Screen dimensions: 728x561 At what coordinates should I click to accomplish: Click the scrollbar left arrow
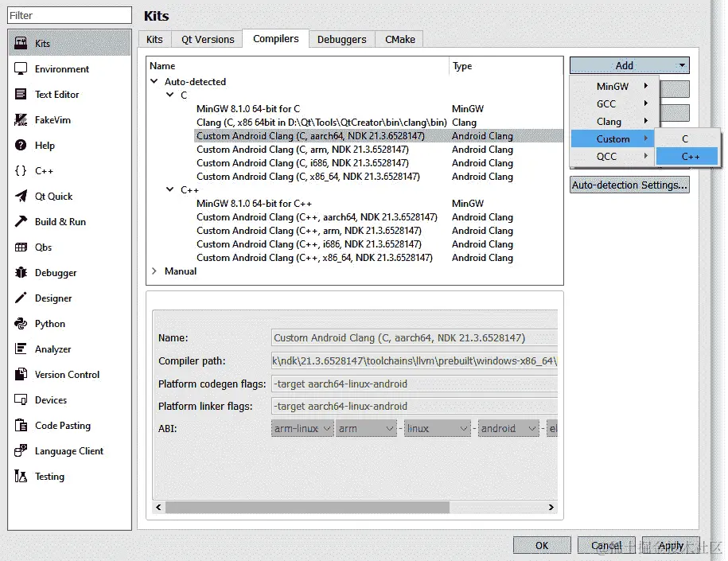[x=159, y=507]
